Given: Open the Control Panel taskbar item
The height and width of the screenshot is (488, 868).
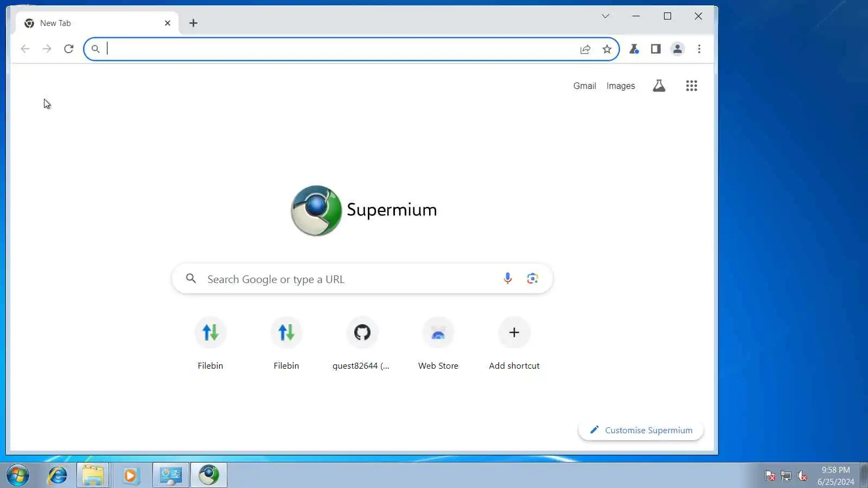Looking at the screenshot, I should click(x=171, y=476).
